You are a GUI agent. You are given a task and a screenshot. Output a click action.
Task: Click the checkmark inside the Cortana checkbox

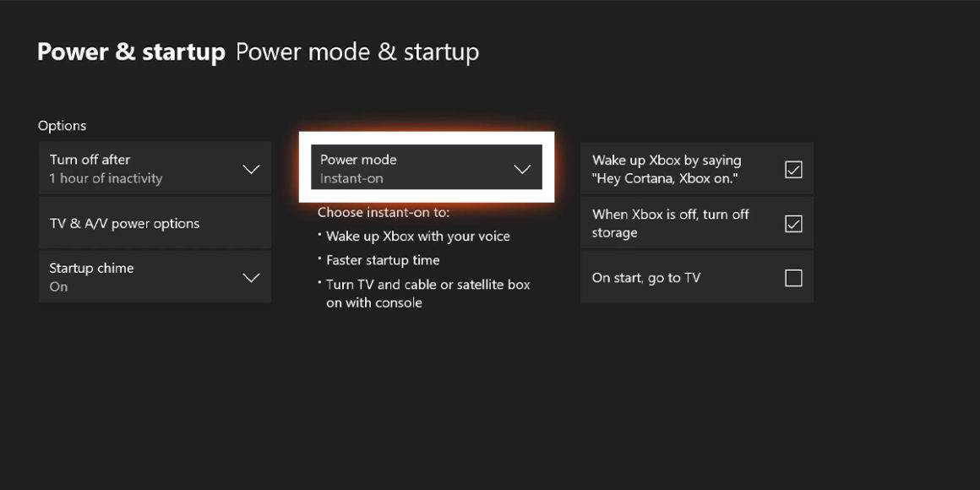[x=792, y=169]
